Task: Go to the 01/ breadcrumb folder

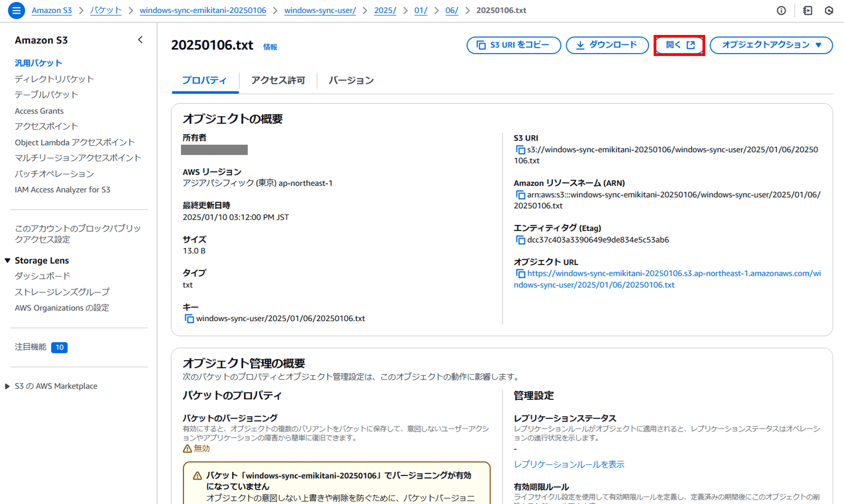Action: [x=421, y=10]
